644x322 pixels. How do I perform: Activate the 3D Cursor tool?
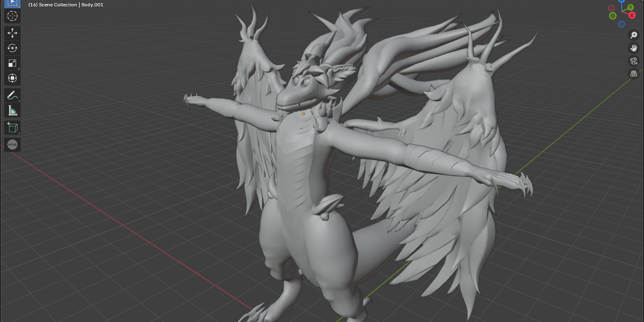click(12, 16)
